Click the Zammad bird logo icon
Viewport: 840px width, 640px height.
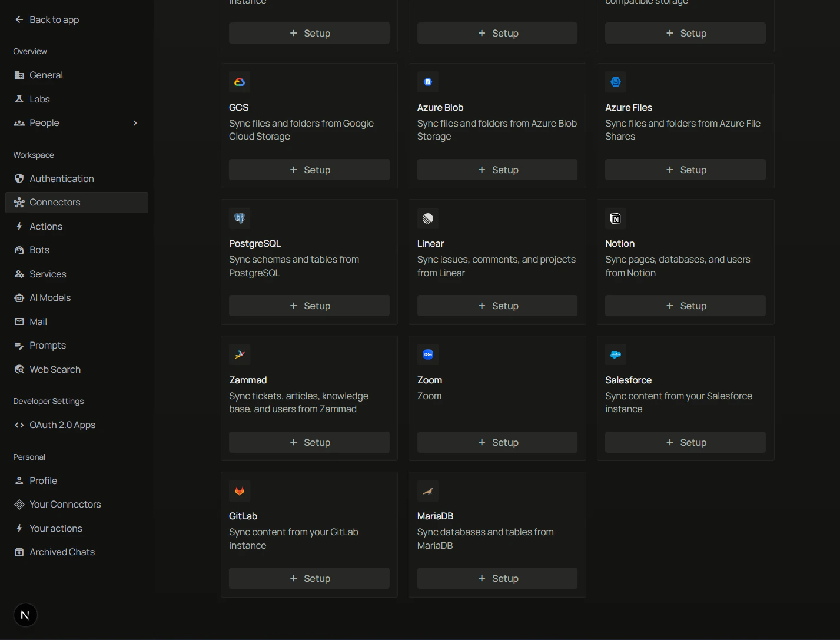(x=240, y=354)
